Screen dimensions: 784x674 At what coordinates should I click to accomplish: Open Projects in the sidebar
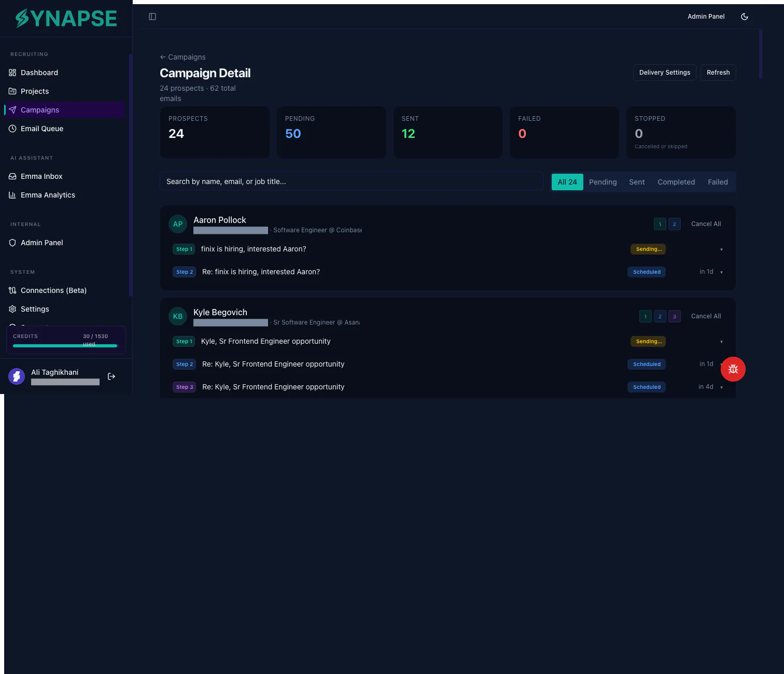coord(65,91)
